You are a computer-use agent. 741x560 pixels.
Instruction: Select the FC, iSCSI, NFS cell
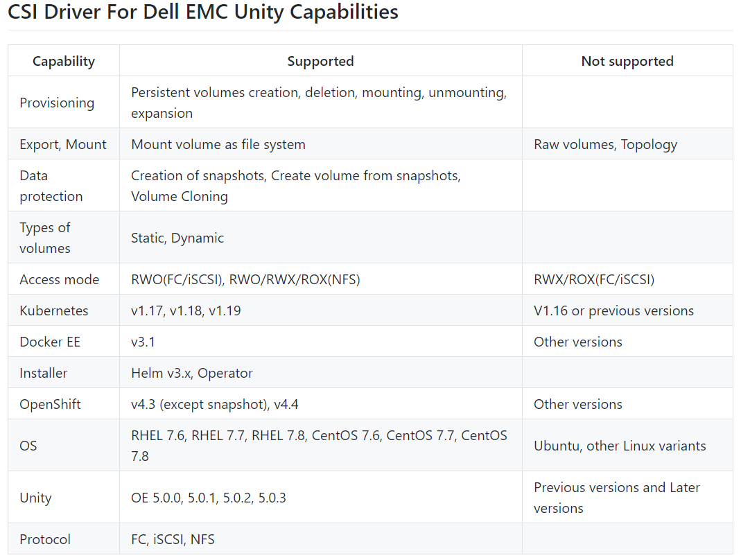coord(320,539)
